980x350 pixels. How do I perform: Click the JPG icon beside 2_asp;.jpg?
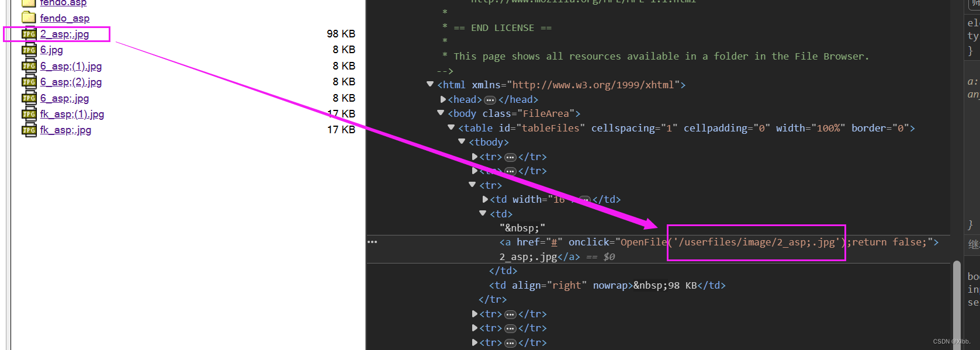pyautogui.click(x=29, y=34)
